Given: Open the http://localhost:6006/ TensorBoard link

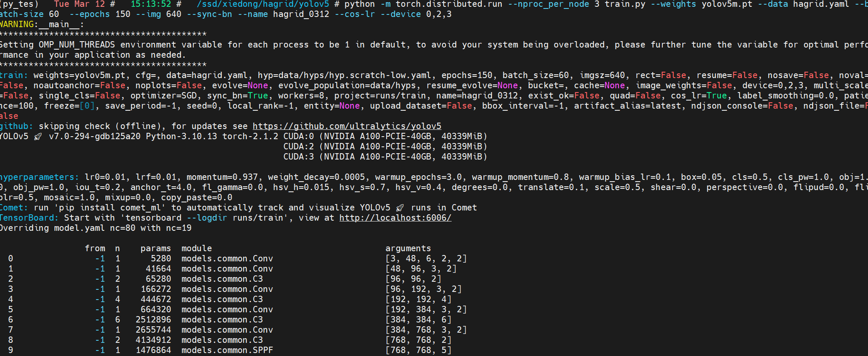Looking at the screenshot, I should click(395, 218).
